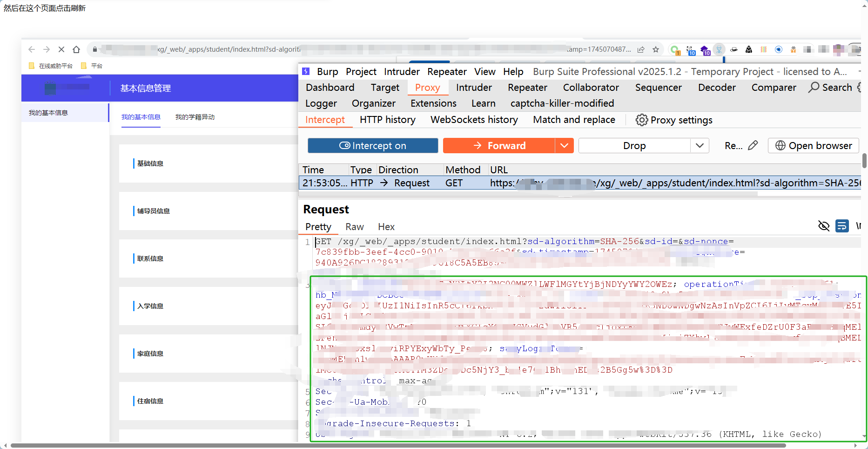The width and height of the screenshot is (868, 449).
Task: Switch to the Collaborator tab
Action: point(591,88)
